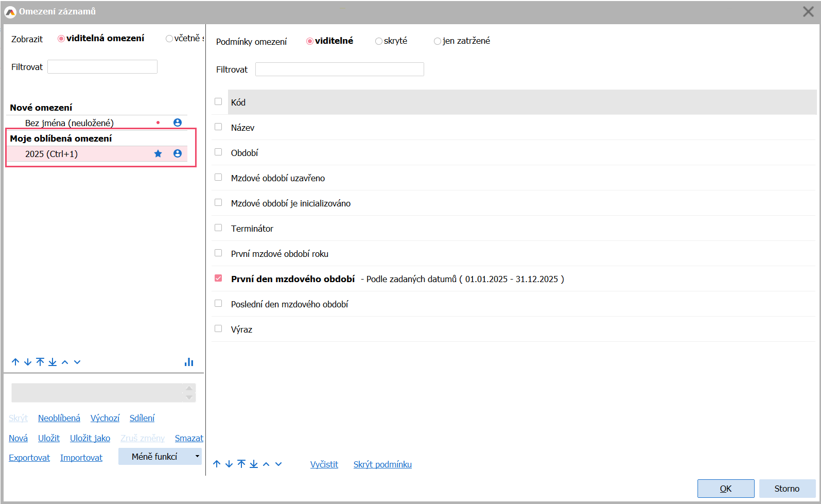Click the bar chart icon in left panel
This screenshot has width=821, height=504.
tap(189, 362)
